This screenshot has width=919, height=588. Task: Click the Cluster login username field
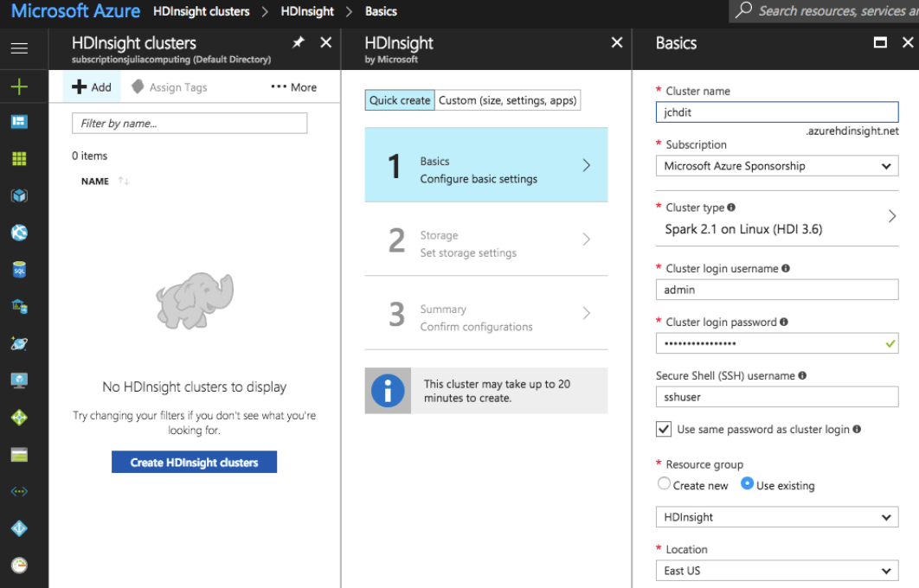776,290
